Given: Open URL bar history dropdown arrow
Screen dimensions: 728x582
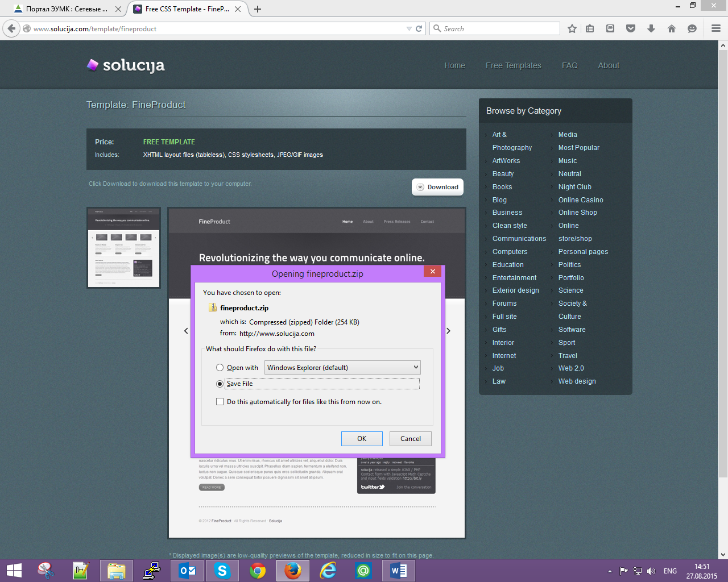Looking at the screenshot, I should coord(409,28).
